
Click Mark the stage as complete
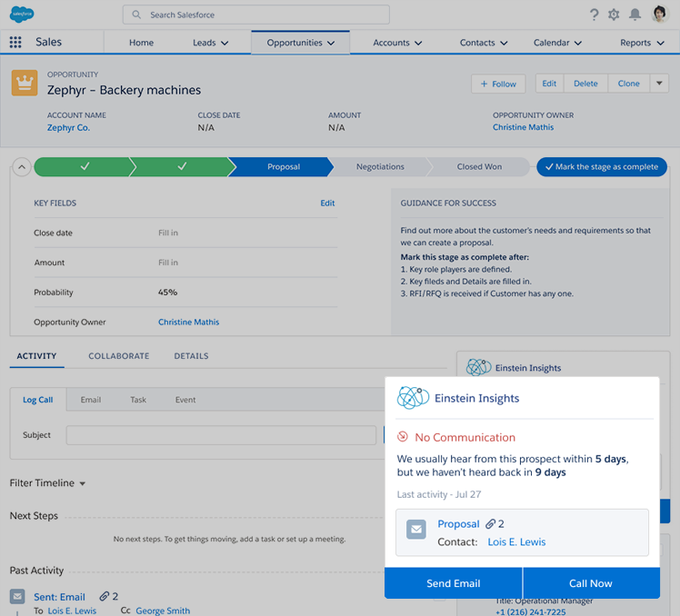[x=602, y=167]
